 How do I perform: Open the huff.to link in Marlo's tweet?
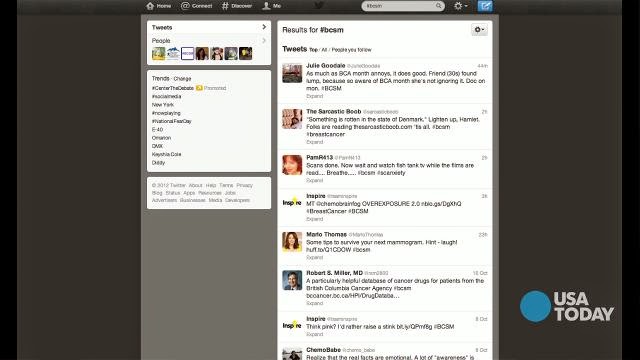coord(328,250)
